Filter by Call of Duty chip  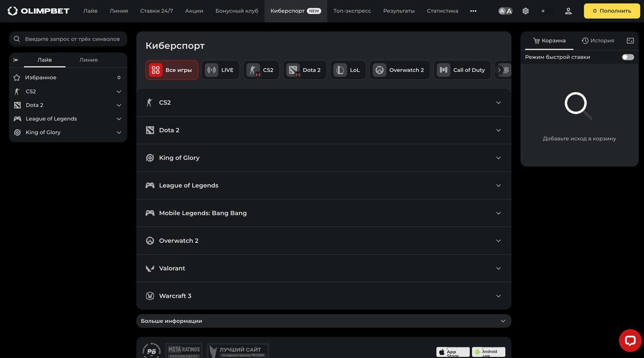pos(462,70)
